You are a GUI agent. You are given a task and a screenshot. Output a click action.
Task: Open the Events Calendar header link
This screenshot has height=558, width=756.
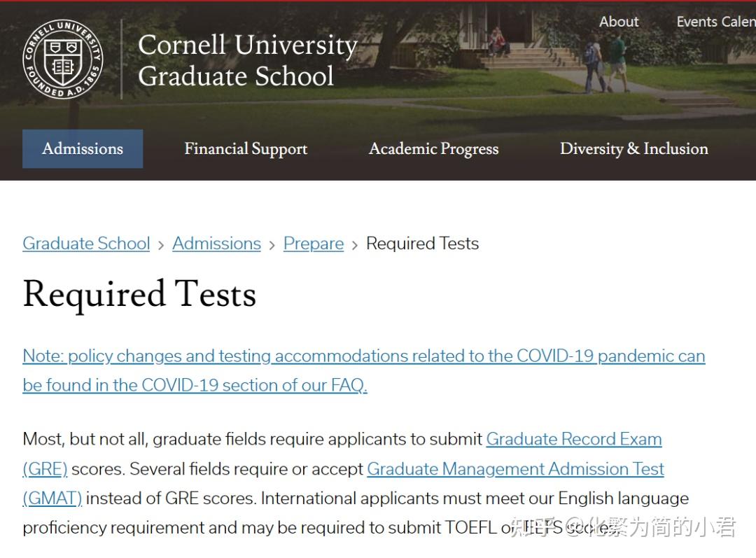715,22
